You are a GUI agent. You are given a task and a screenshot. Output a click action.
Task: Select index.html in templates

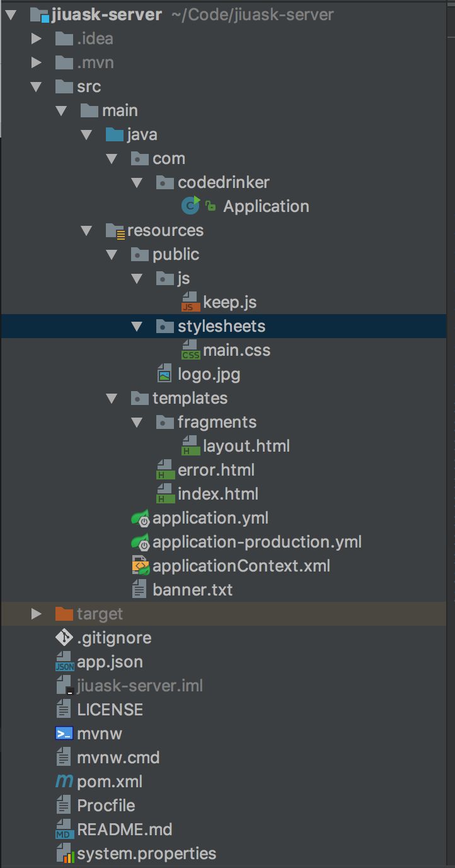(217, 494)
